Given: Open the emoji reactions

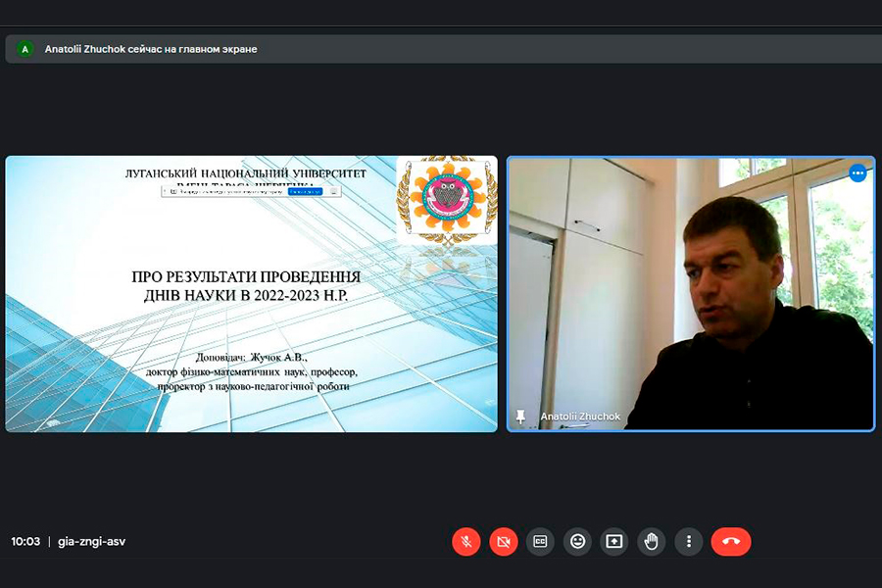Looking at the screenshot, I should coord(577,542).
